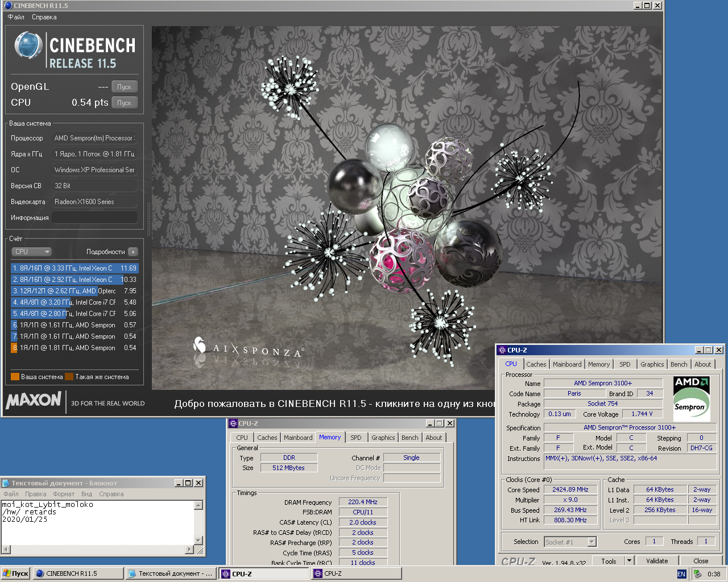Viewport: 728px width, 582px height.
Task: Click DRAM Frequency value 220.4 MHz
Action: tap(363, 502)
